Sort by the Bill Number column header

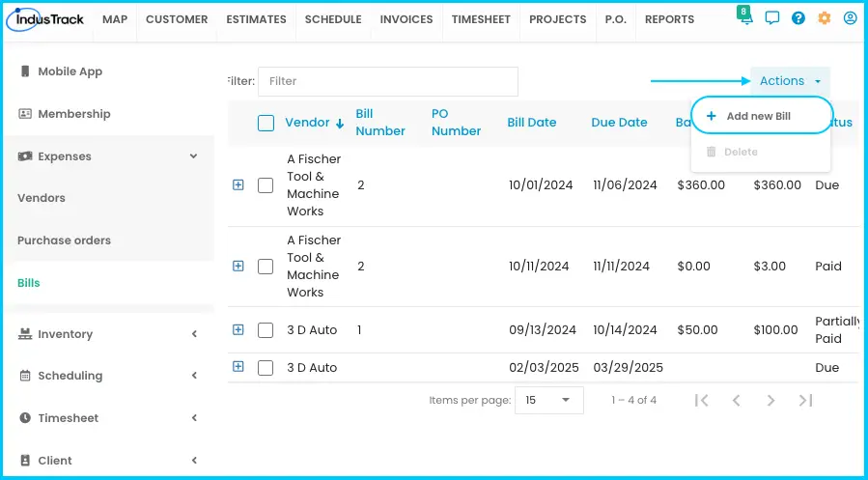coord(380,123)
